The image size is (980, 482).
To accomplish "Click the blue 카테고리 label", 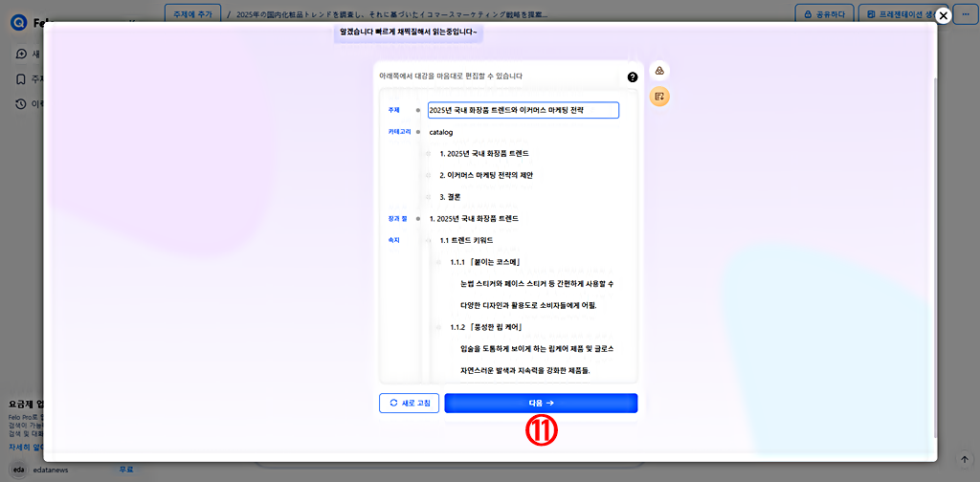I will (x=399, y=132).
